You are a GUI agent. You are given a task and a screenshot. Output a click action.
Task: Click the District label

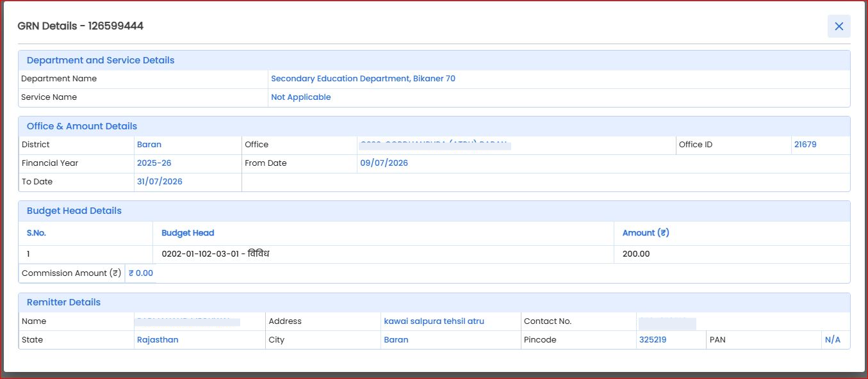point(35,145)
